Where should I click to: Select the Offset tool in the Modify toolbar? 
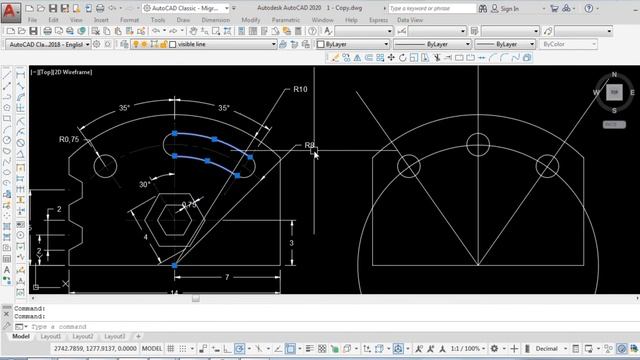click(369, 58)
